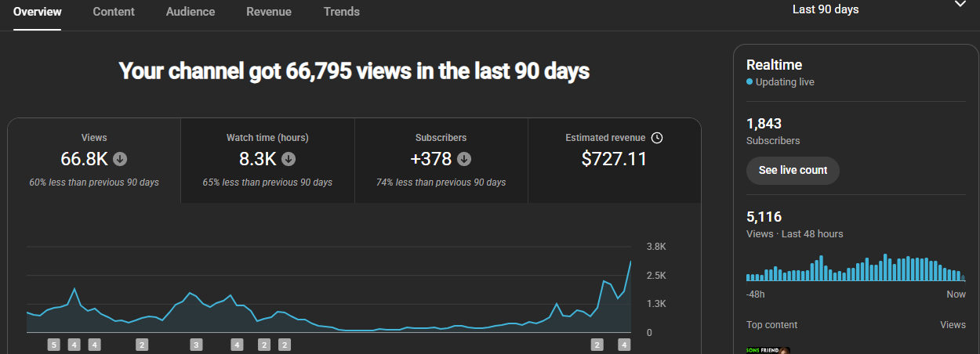Image resolution: width=980 pixels, height=354 pixels.
Task: Click the down-arrow icon beside 8.3K watch time
Action: pos(289,159)
